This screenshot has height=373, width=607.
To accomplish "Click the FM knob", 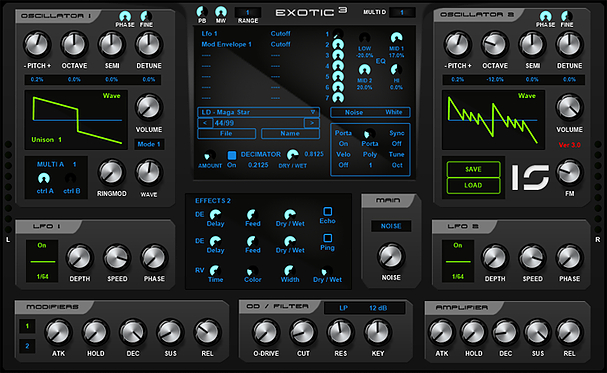I will 569,173.
